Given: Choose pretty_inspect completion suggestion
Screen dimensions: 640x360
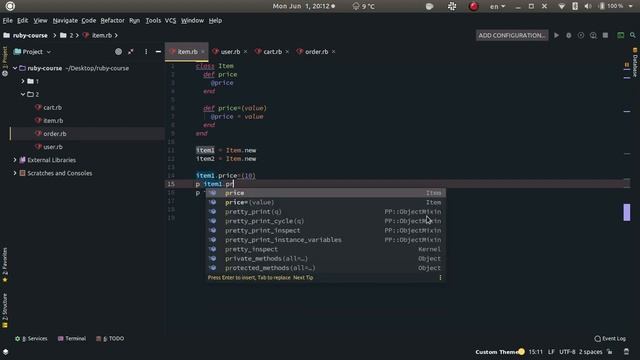Looking at the screenshot, I should (x=326, y=249).
